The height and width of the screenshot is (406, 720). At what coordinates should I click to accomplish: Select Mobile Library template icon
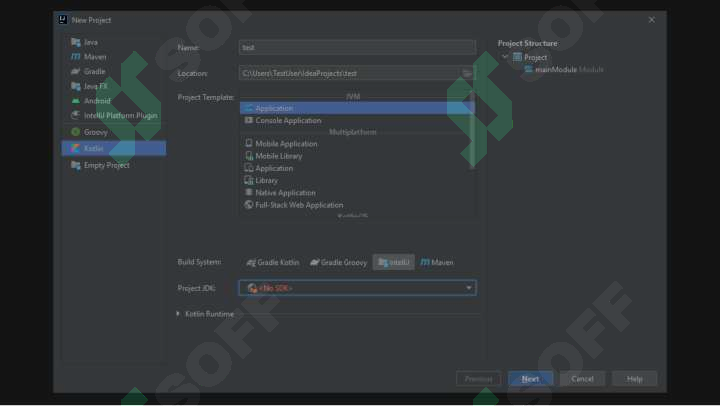tap(248, 156)
